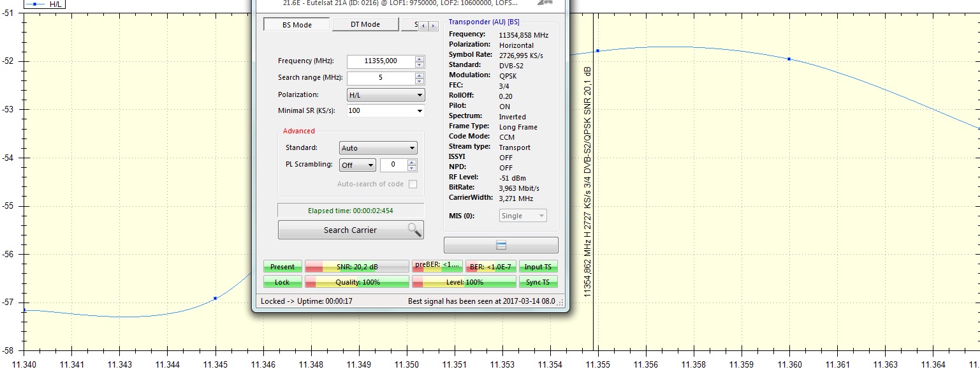Click the 'Best signal has been seen' status text

click(483, 301)
